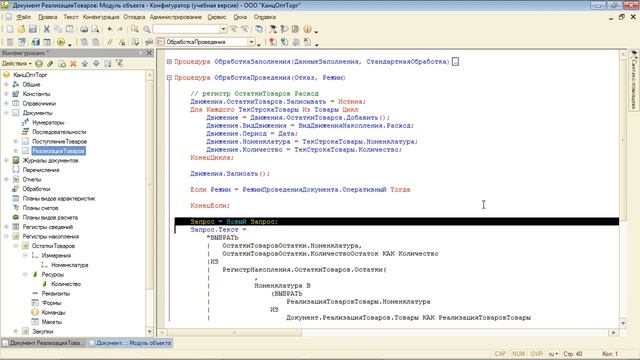Click the Paste clipboard icon
This screenshot has height=360, width=640.
coord(70,29)
